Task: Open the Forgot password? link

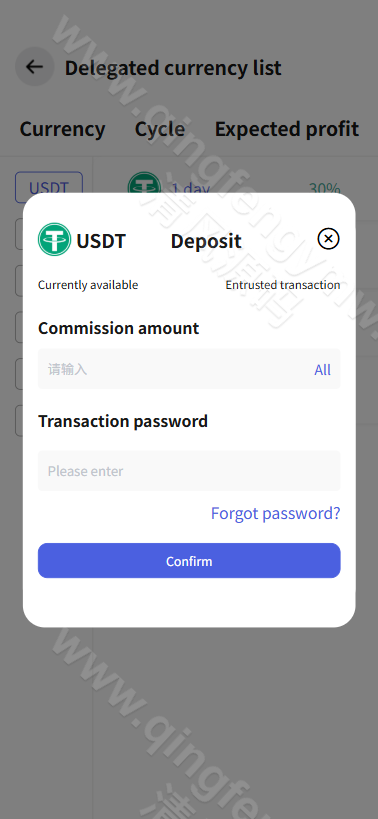Action: click(x=275, y=513)
